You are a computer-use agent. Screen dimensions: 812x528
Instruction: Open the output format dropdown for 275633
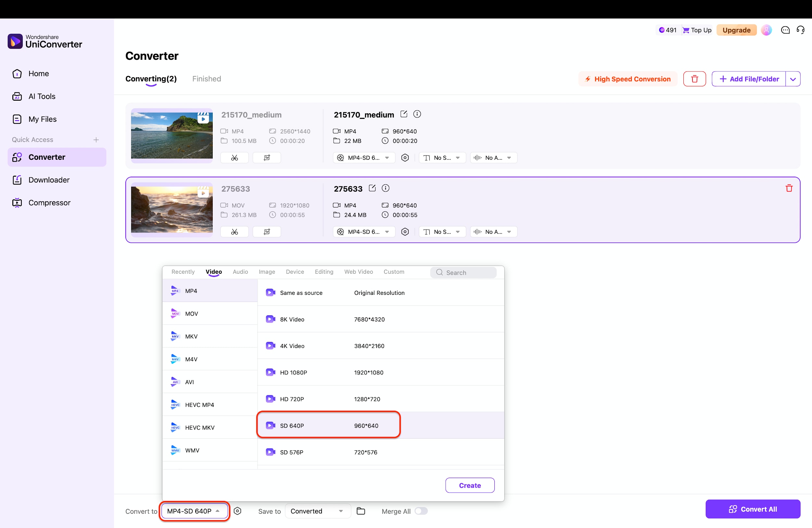364,232
